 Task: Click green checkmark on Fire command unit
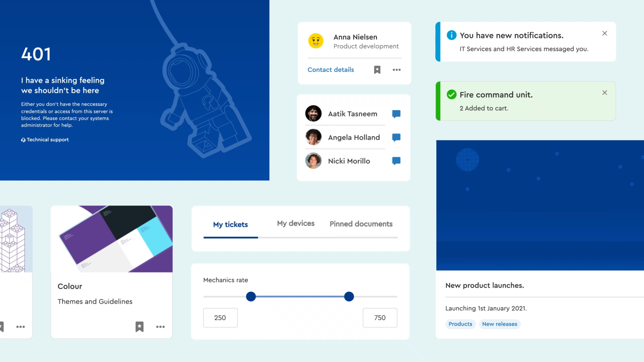pyautogui.click(x=451, y=95)
